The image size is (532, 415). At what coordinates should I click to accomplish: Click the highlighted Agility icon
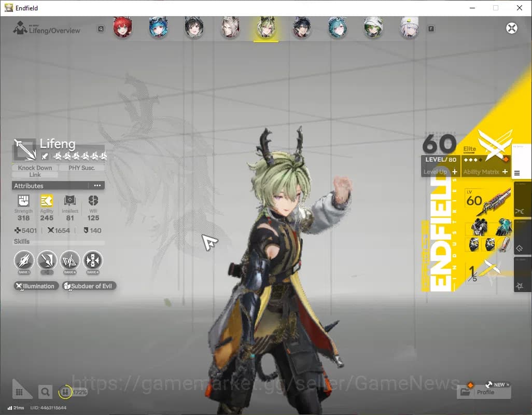(x=47, y=201)
